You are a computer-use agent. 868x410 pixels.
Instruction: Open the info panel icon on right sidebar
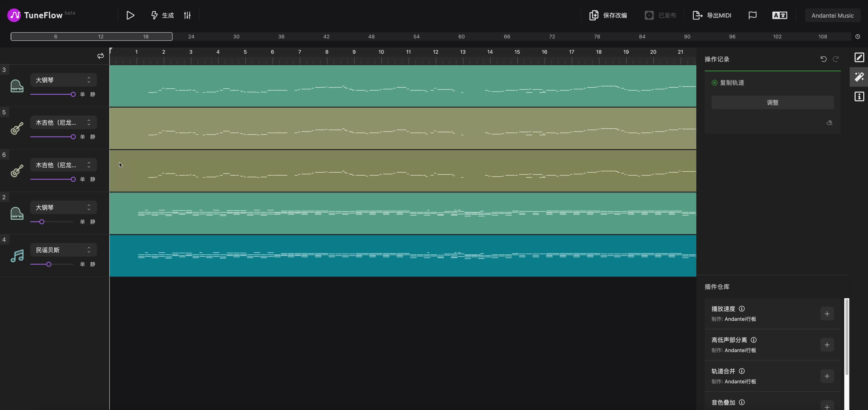coord(859,97)
